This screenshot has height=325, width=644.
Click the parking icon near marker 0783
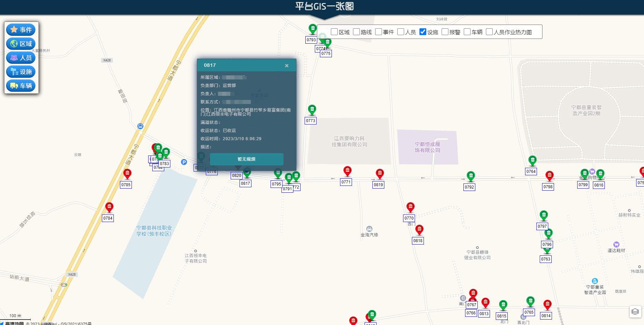coord(184,163)
